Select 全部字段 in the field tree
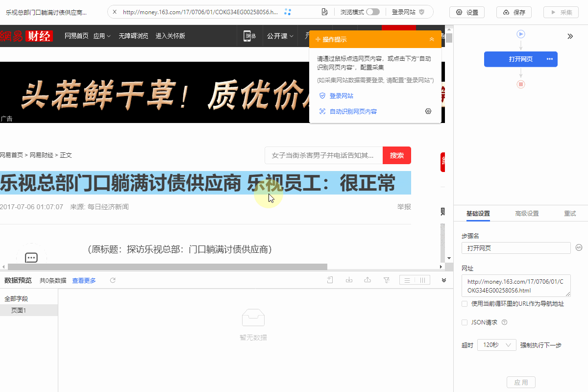The height and width of the screenshot is (392, 588). coord(16,298)
